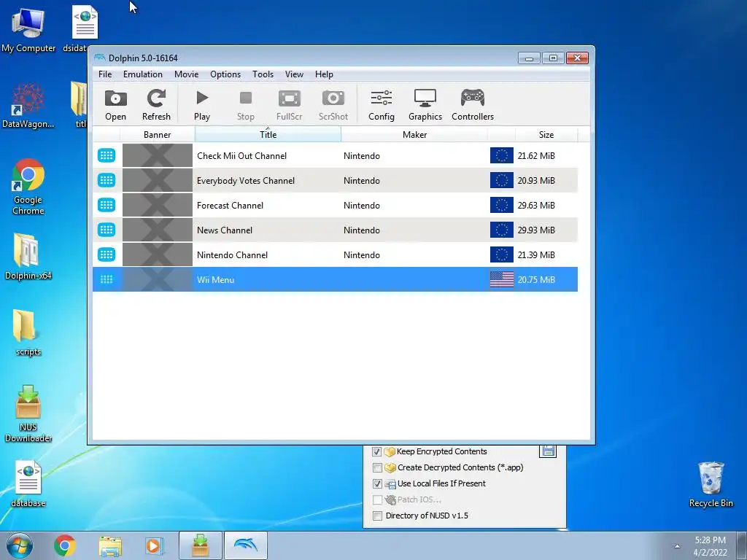Click banner thumbnail of Forecast Channel

pos(158,205)
